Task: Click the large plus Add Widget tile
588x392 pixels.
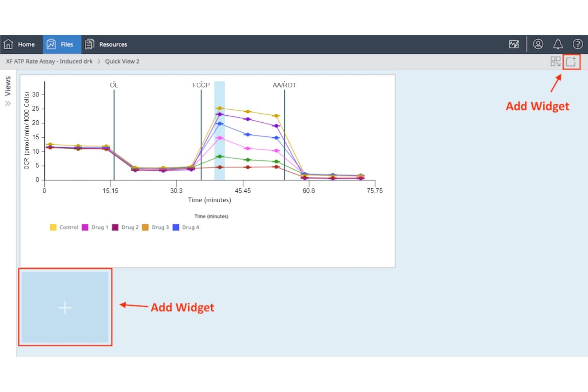Action: [x=65, y=307]
